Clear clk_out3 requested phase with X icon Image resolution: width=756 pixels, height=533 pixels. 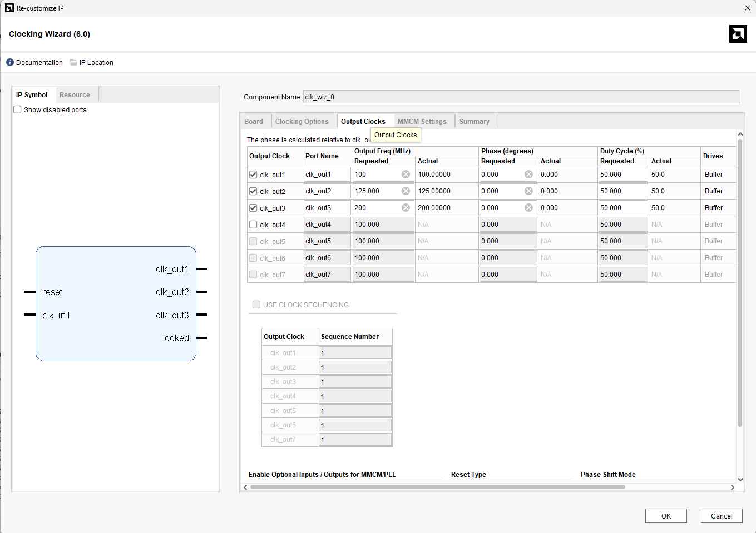click(x=529, y=208)
